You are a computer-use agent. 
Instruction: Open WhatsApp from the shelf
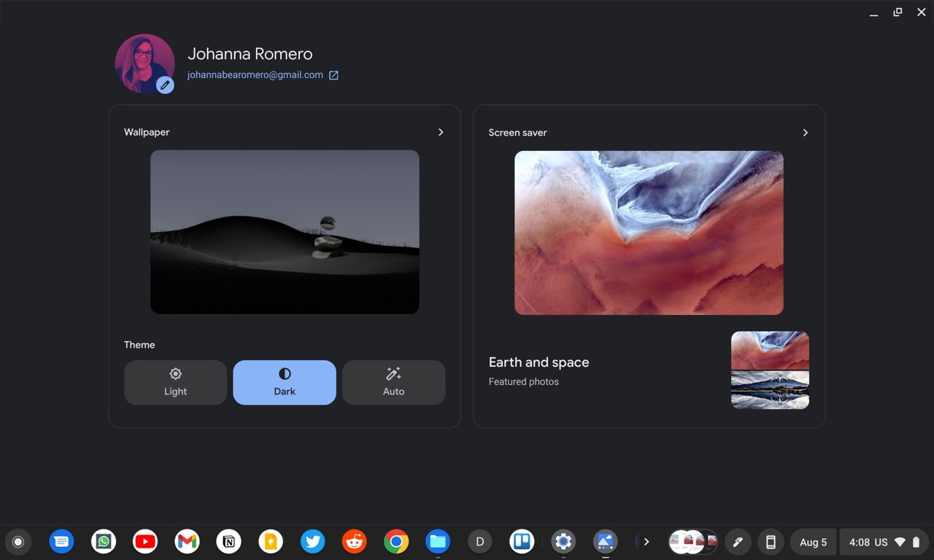tap(104, 542)
